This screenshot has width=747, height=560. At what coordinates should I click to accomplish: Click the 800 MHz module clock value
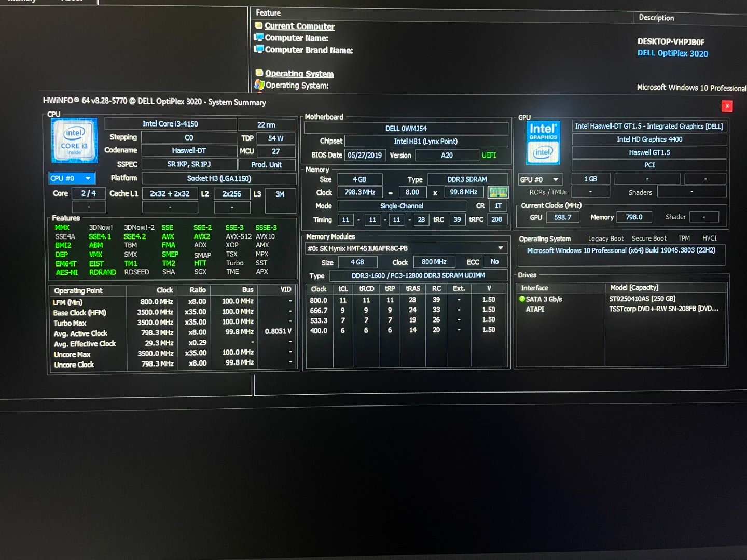point(434,262)
